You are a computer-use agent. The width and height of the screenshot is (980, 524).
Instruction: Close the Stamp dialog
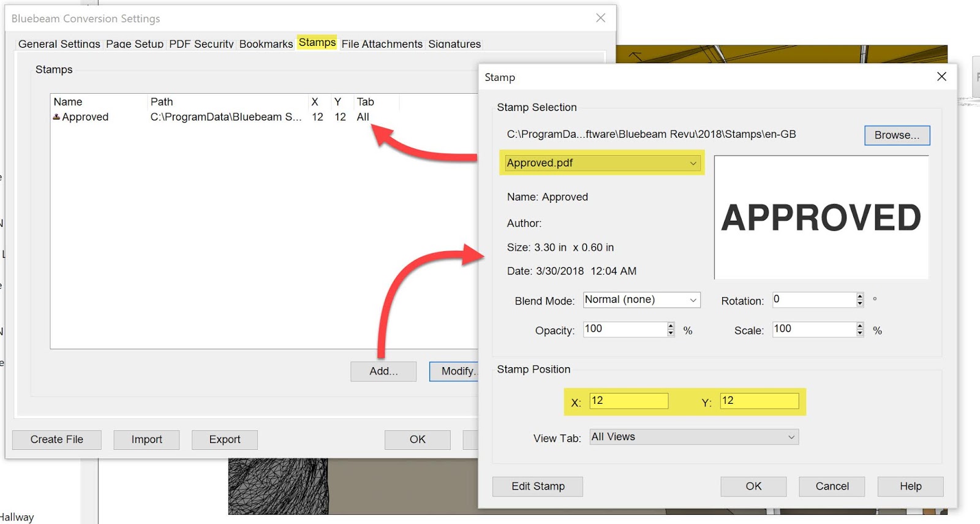(941, 77)
